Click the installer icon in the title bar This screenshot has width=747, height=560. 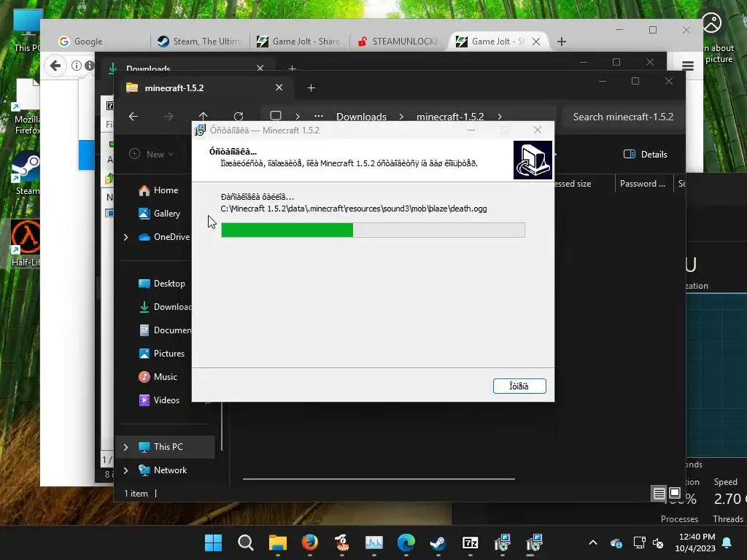(200, 130)
